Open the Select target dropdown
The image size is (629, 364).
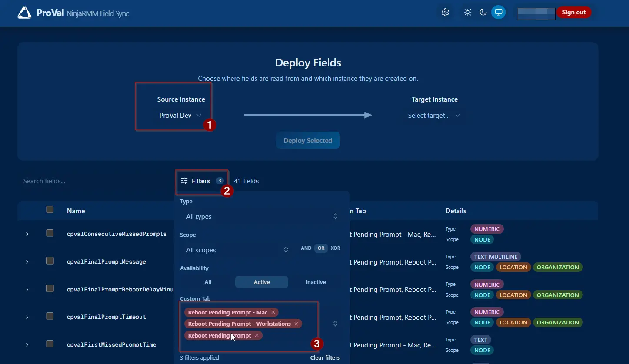434,116
